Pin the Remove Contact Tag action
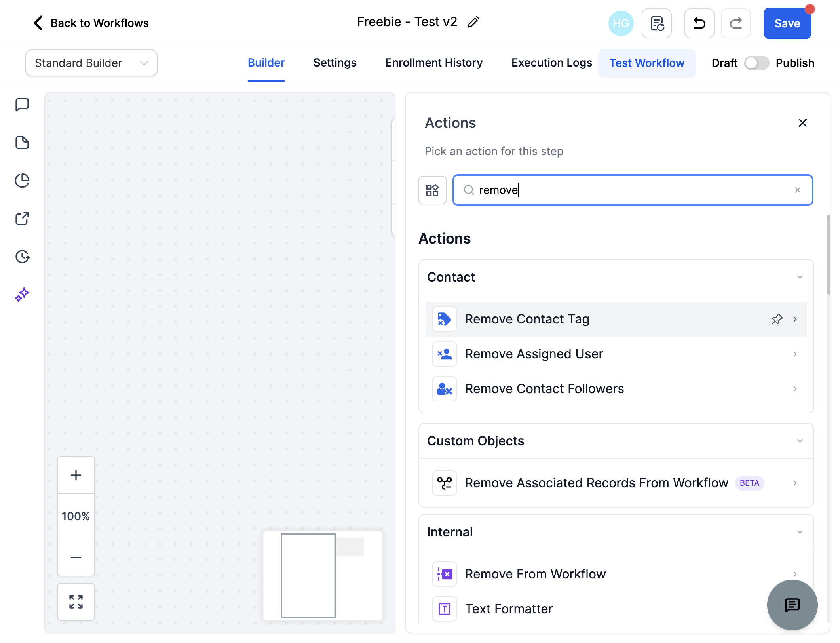Viewport: 840px width, 643px height. pyautogui.click(x=777, y=319)
